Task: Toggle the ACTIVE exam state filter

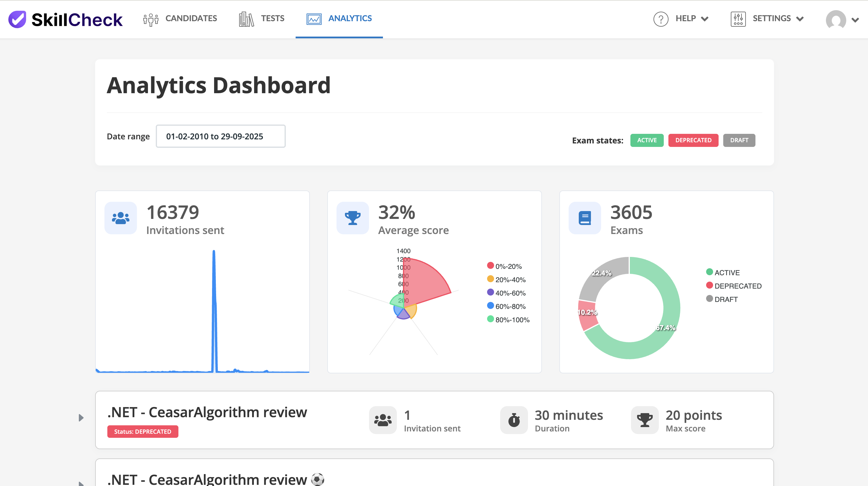Action: 647,140
